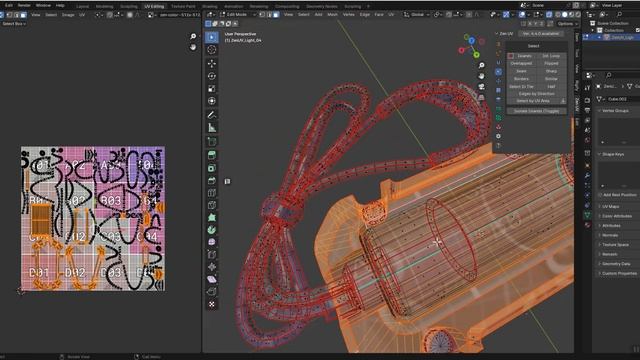Select the Shrink/Fatten tool
The height and width of the screenshot is (360, 640).
coord(211,267)
